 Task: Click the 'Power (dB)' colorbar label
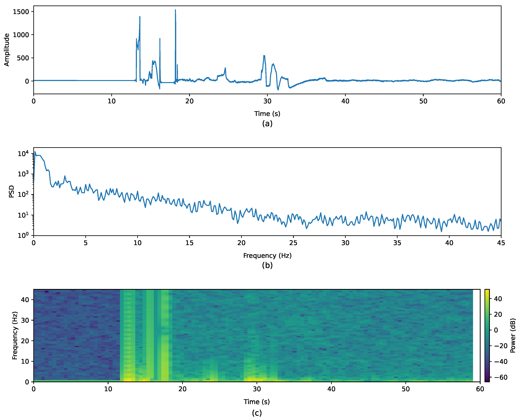coord(512,336)
